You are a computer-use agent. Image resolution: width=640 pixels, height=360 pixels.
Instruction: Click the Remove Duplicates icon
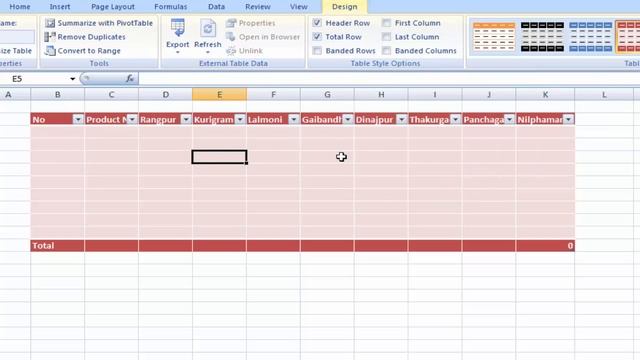pos(50,37)
